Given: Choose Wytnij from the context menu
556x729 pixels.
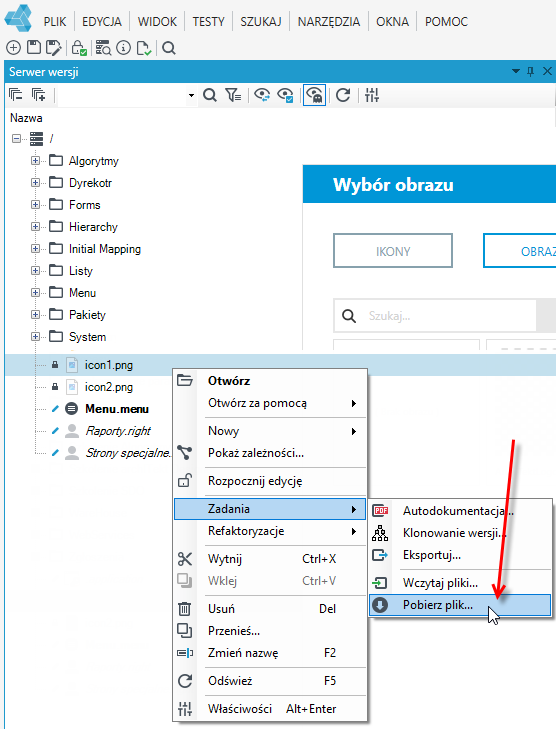Looking at the screenshot, I should click(x=270, y=559).
